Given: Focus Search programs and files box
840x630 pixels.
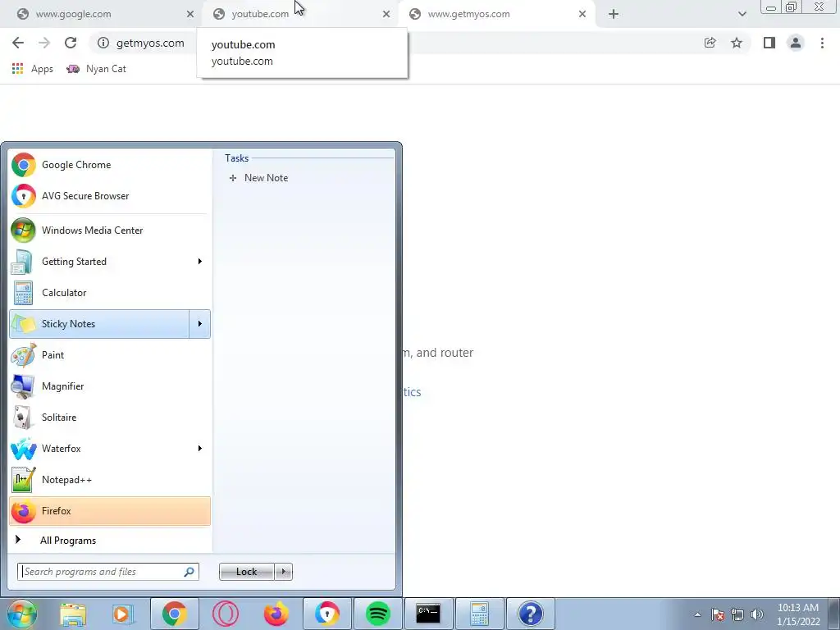Looking at the screenshot, I should point(108,572).
